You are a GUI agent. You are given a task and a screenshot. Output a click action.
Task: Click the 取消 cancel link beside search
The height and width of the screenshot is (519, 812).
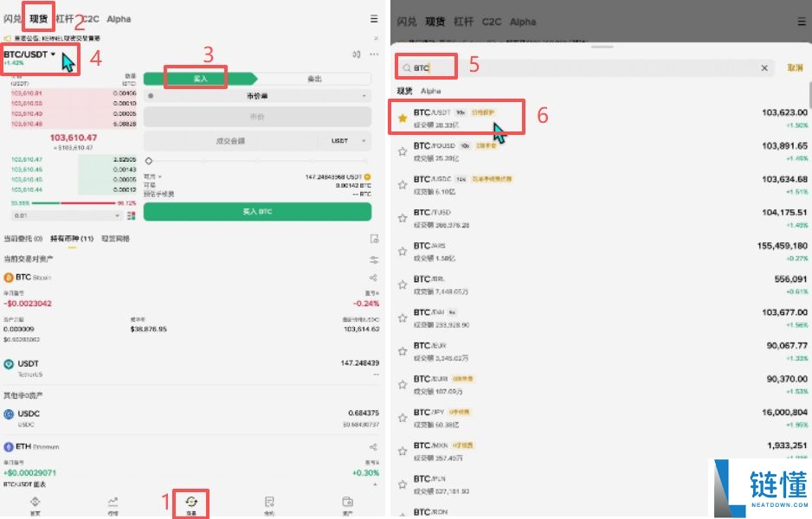(x=795, y=67)
